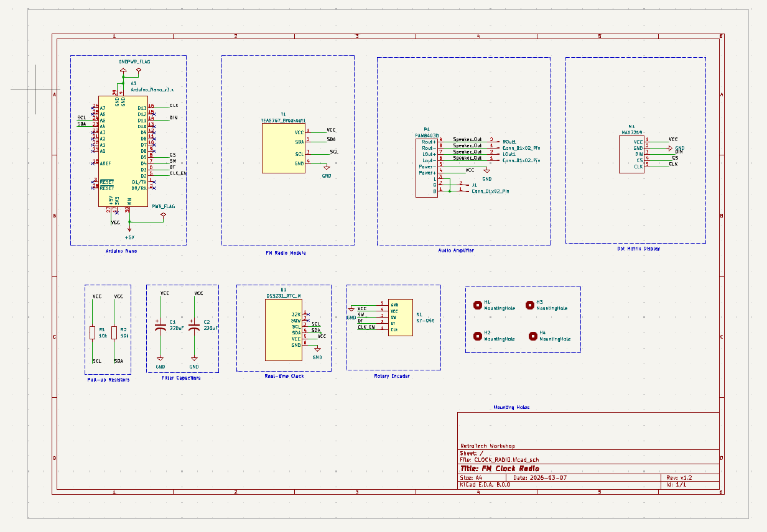The height and width of the screenshot is (532, 767).
Task: Click the "Dot Matrix Display" block caption
Action: [x=638, y=249]
